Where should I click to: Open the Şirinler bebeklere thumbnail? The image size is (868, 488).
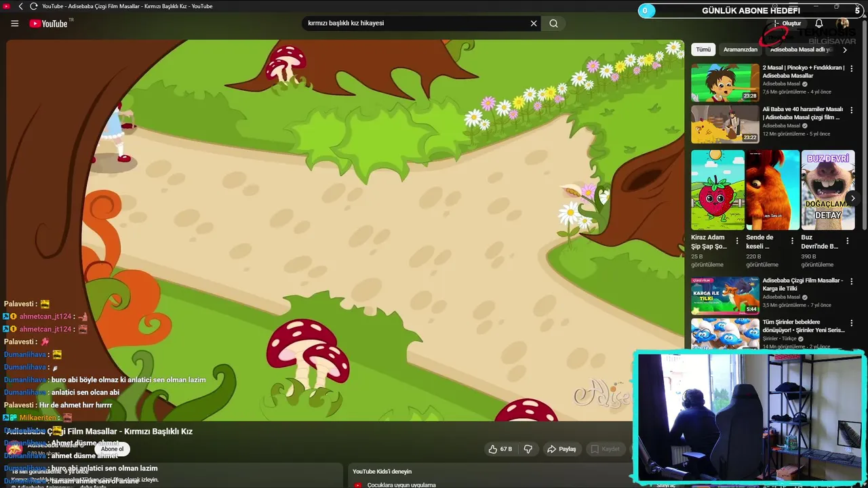tap(725, 333)
